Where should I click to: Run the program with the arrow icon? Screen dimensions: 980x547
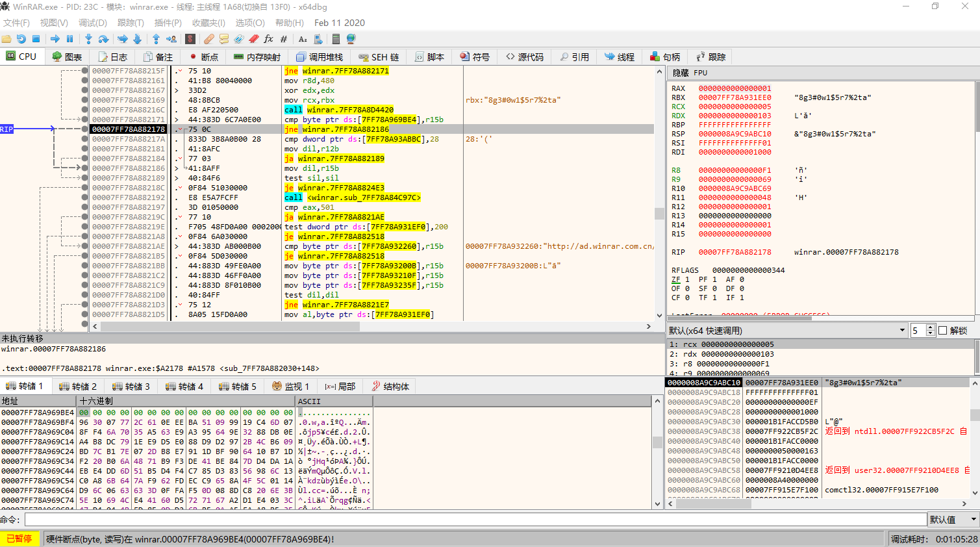pos(55,39)
